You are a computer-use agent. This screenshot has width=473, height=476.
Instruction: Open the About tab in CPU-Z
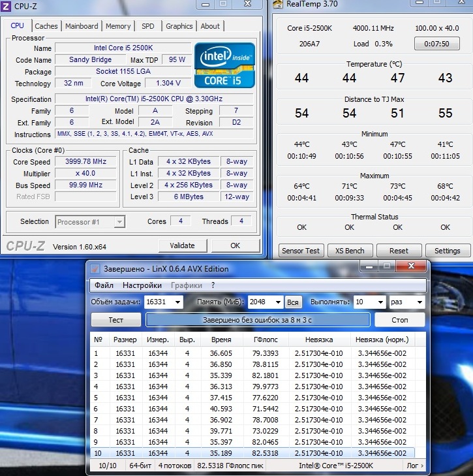[210, 26]
